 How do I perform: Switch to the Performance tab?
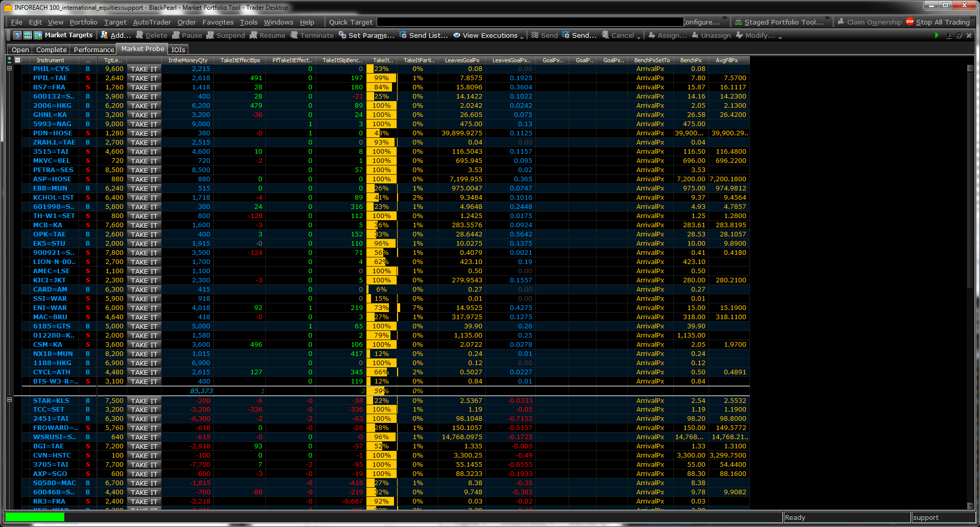click(x=94, y=50)
